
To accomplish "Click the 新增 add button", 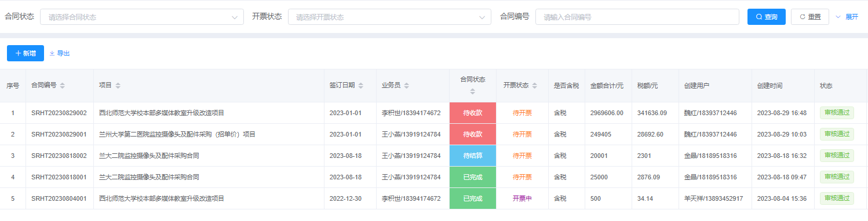I will coord(25,53).
